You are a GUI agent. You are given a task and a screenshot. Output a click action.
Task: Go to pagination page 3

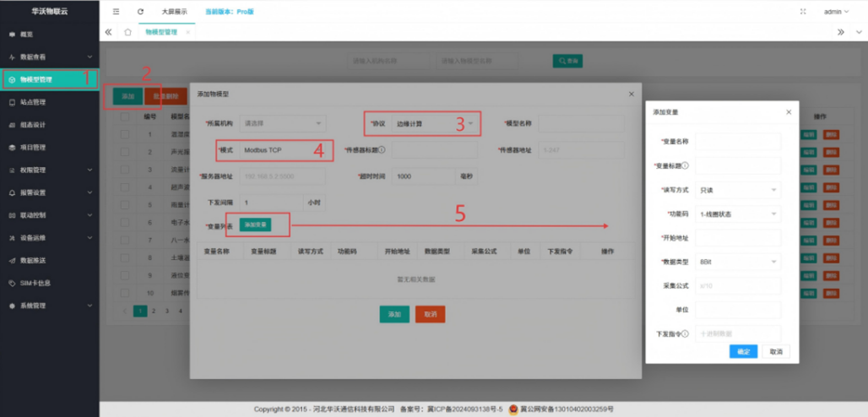pos(166,311)
